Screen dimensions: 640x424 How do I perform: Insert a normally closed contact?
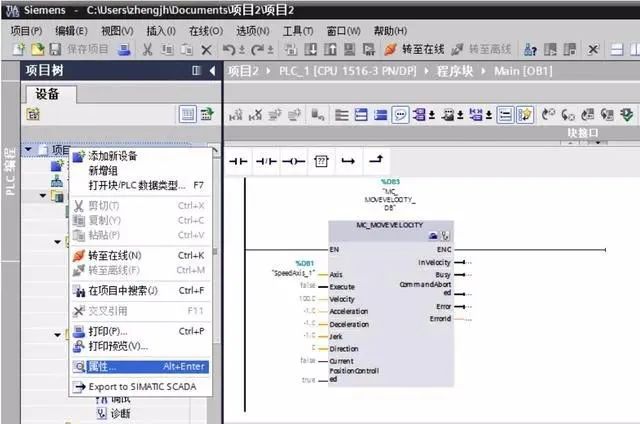tap(266, 162)
